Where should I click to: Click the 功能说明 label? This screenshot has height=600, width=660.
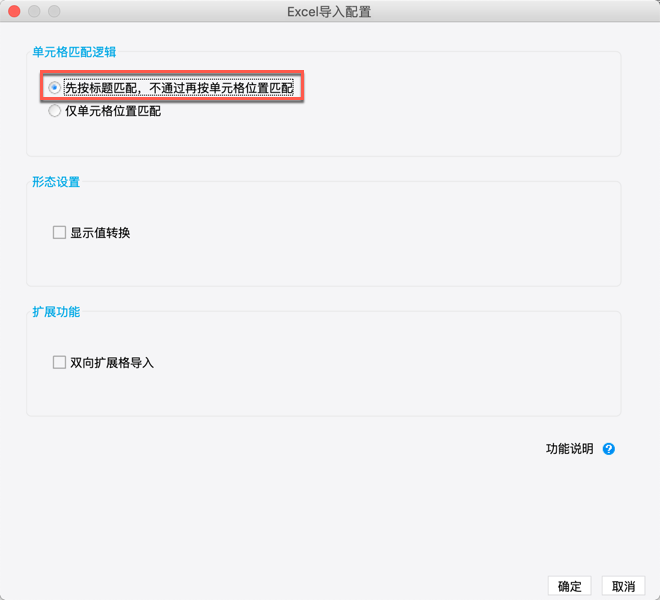tap(570, 449)
